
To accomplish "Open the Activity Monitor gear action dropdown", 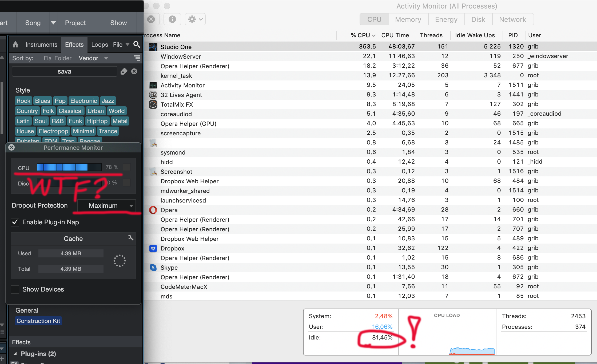I will point(195,19).
